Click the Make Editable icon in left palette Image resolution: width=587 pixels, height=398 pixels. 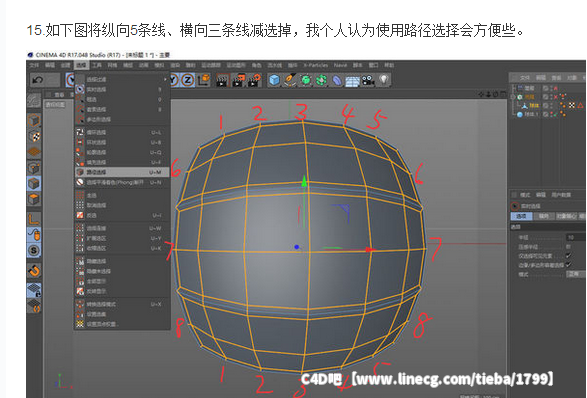[x=34, y=100]
